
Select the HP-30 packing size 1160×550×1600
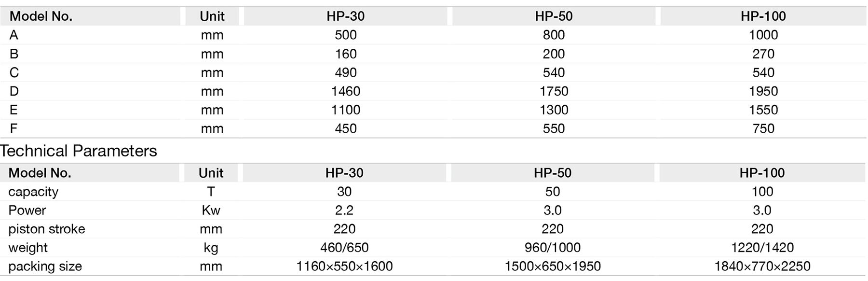[x=344, y=267]
